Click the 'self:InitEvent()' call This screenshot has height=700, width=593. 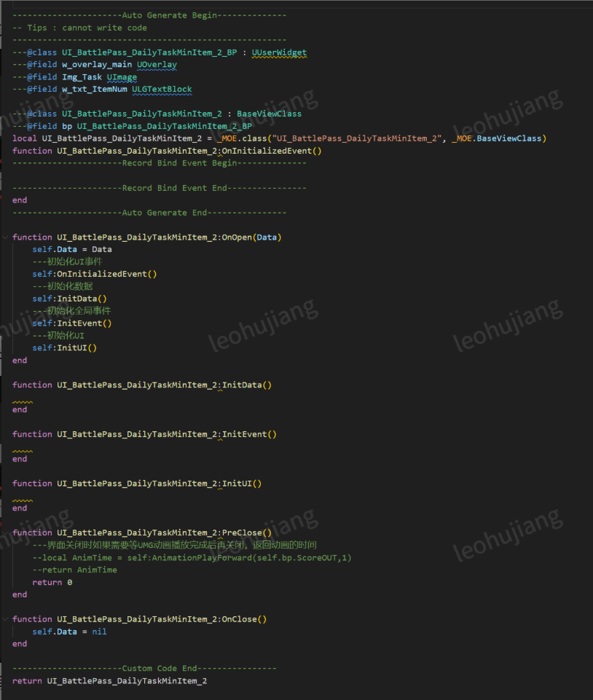[72, 323]
